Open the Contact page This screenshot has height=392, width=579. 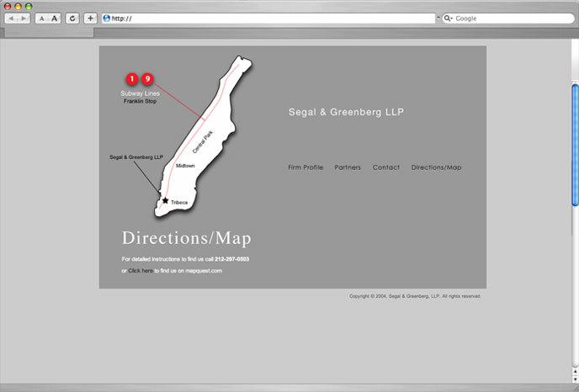(x=386, y=167)
